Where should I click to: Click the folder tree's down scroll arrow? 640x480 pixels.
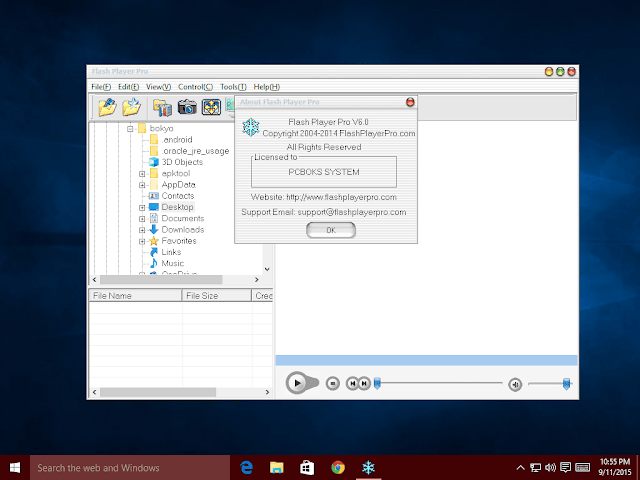(x=267, y=269)
